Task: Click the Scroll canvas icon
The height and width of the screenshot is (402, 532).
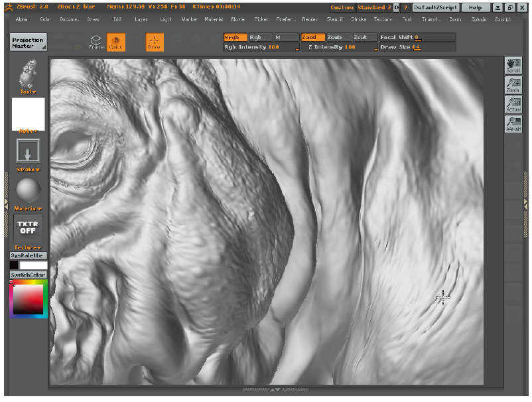Action: click(513, 66)
